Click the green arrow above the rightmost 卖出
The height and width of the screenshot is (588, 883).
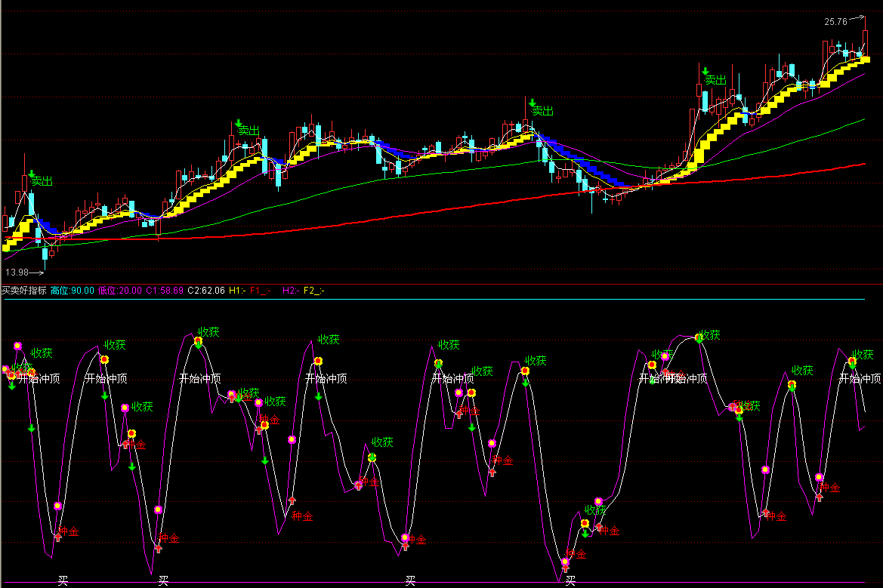coord(705,71)
